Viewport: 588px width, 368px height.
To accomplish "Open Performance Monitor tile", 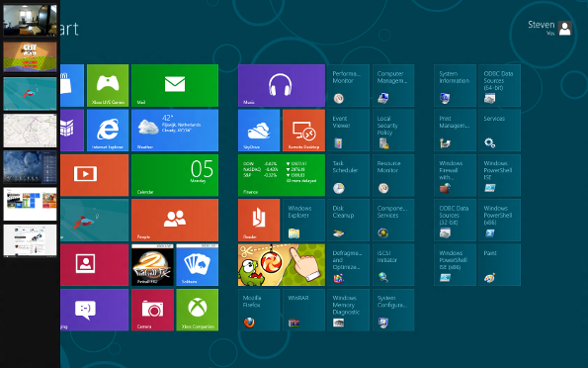I will click(349, 86).
